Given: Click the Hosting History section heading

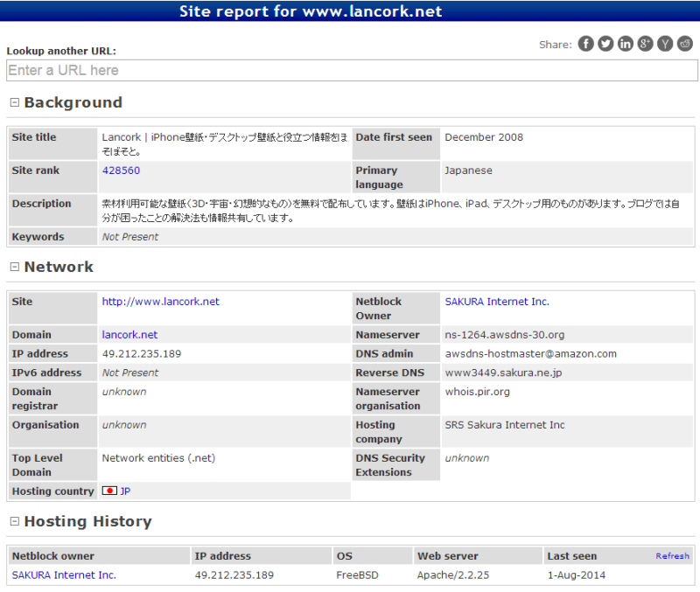Looking at the screenshot, I should [x=88, y=521].
